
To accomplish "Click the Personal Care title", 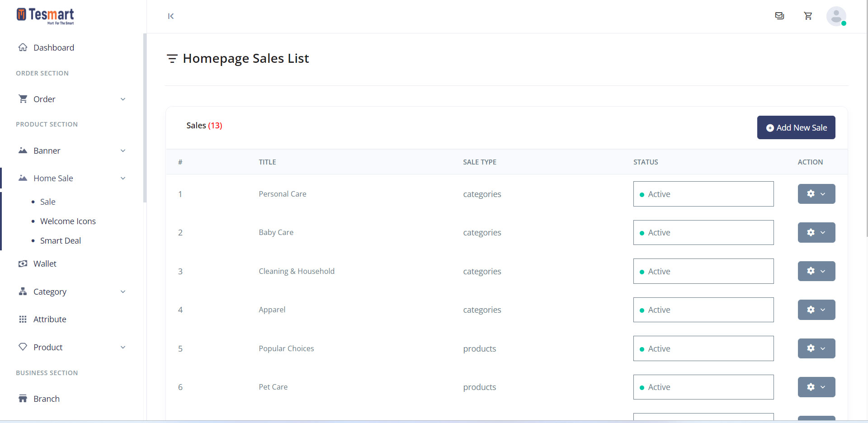I will [283, 194].
